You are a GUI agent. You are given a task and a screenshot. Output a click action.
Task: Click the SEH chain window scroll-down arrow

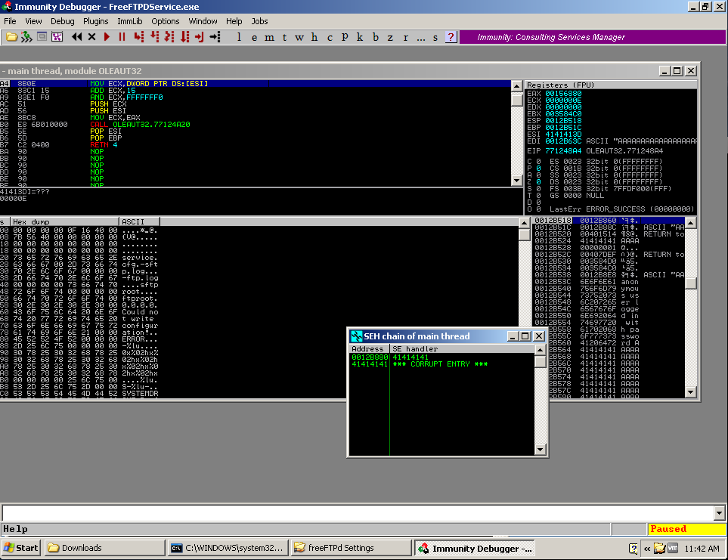coord(540,449)
